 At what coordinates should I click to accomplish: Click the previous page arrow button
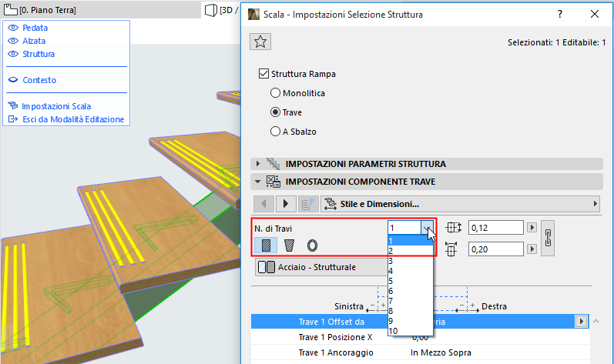point(263,204)
